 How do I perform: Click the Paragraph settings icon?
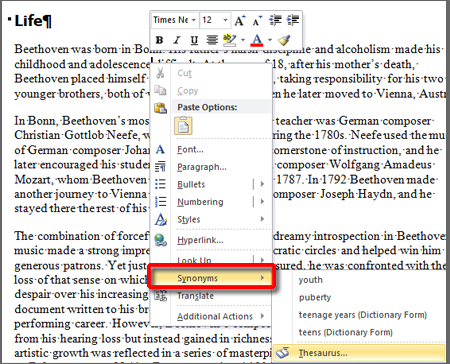point(160,167)
